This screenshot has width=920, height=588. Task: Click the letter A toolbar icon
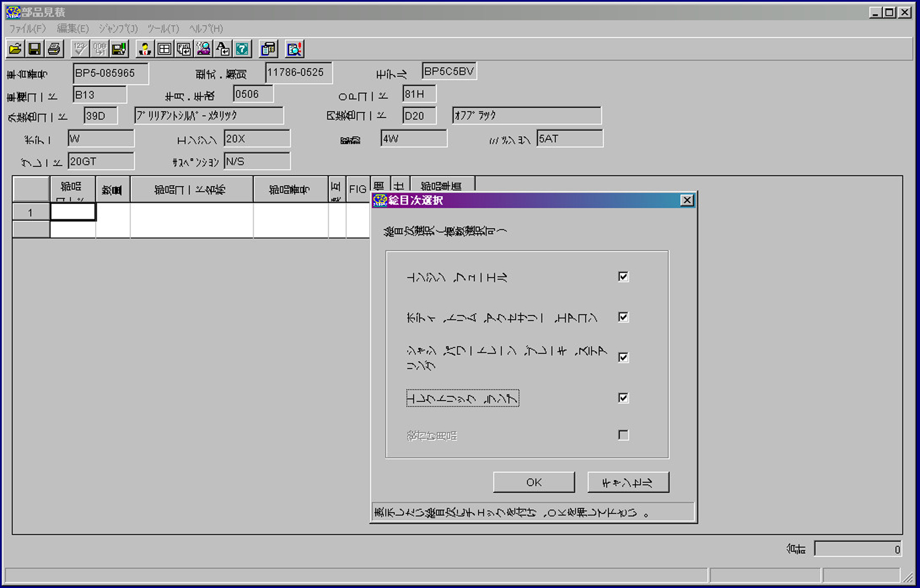click(222, 49)
